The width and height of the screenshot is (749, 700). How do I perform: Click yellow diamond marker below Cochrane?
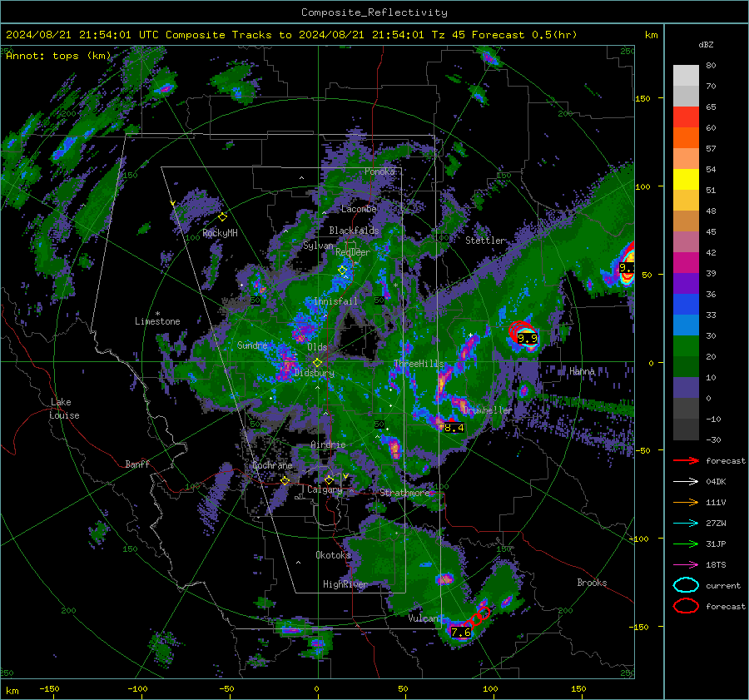[285, 481]
